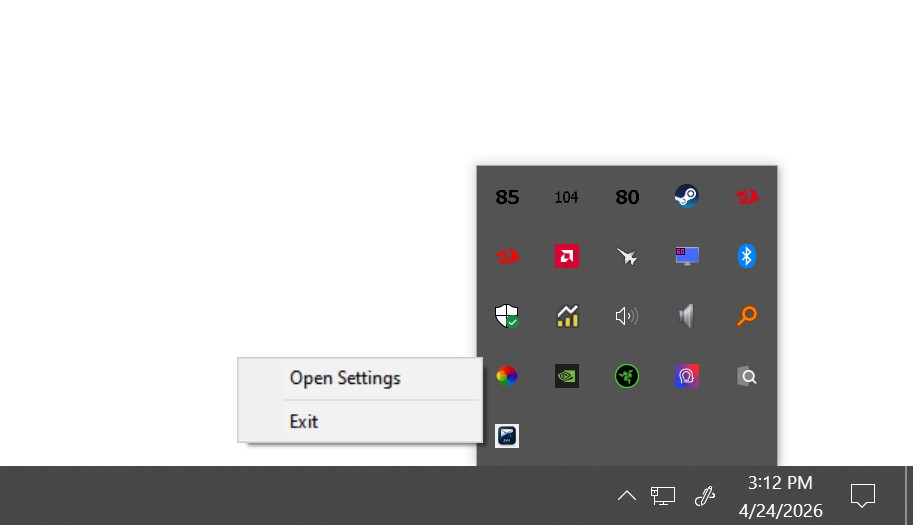913x525 pixels.
Task: Click the bar chart monitor tray icon
Action: pos(567,316)
